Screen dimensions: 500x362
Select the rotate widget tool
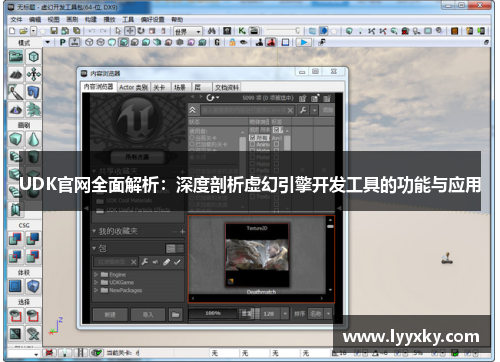tap(141, 31)
